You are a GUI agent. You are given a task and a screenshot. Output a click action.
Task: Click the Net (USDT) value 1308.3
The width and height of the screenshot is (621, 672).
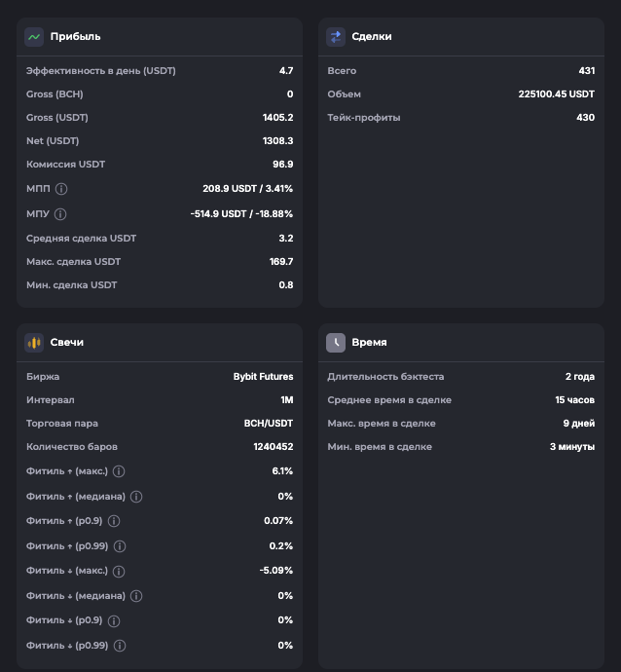coord(277,141)
